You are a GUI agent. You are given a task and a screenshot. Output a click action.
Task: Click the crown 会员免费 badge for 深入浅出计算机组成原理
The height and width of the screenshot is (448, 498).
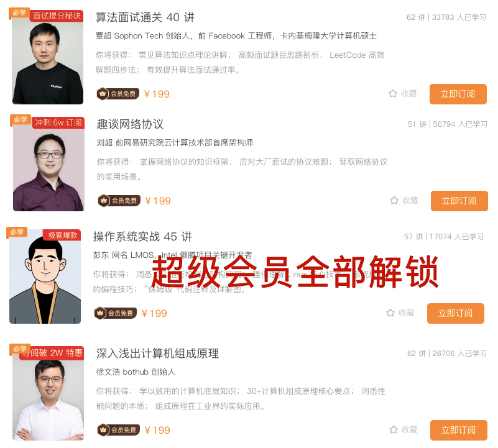(119, 430)
